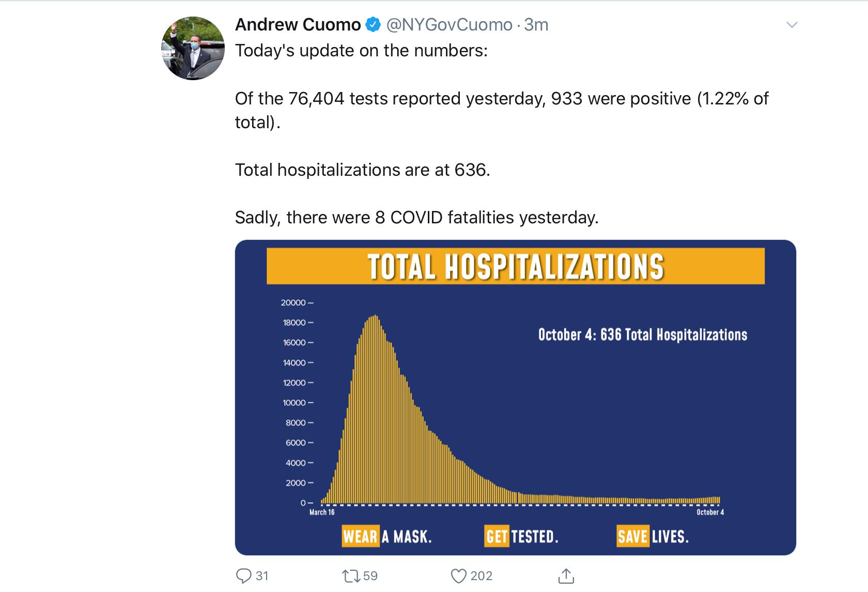This screenshot has width=868, height=592.
Task: Click the "Get Tested" slogan
Action: pyautogui.click(x=521, y=536)
